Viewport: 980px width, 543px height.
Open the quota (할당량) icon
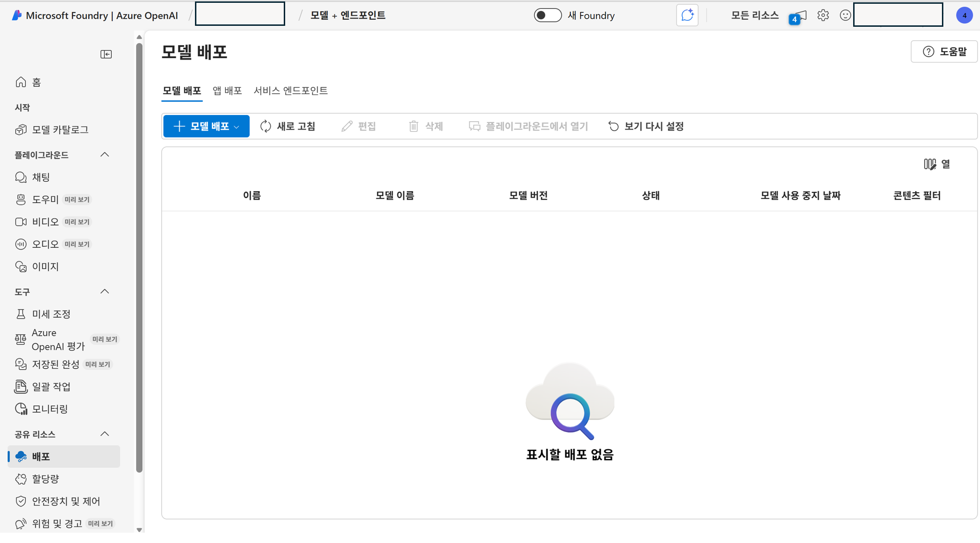[21, 479]
